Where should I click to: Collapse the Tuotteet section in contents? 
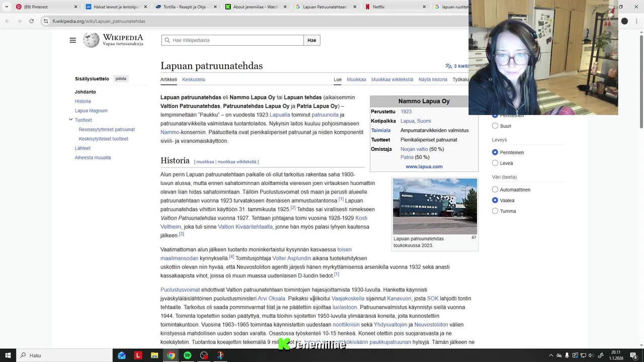70,120
